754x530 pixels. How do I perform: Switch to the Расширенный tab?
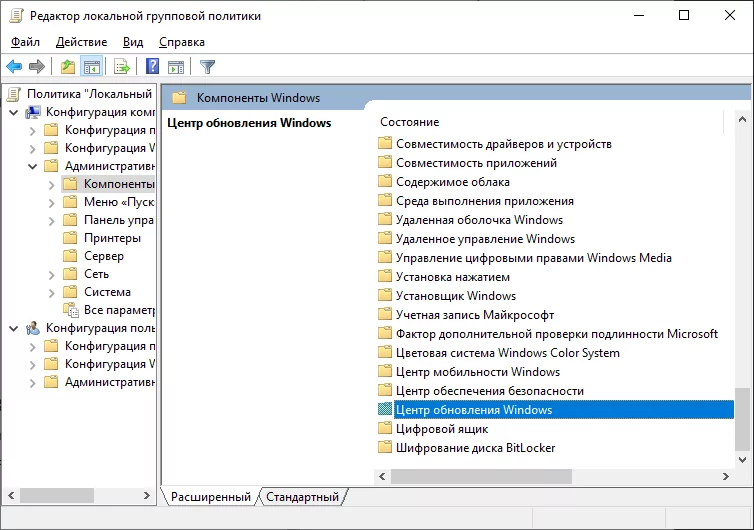[x=210, y=497]
